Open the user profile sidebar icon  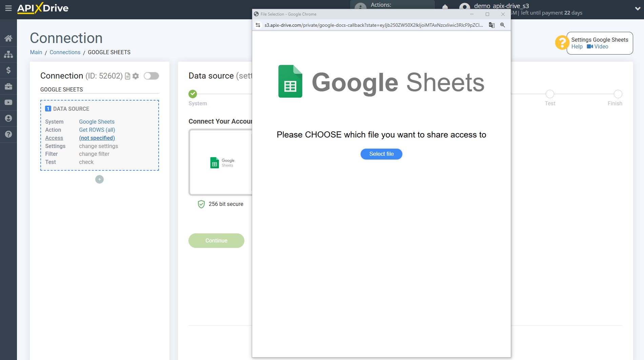(x=8, y=118)
